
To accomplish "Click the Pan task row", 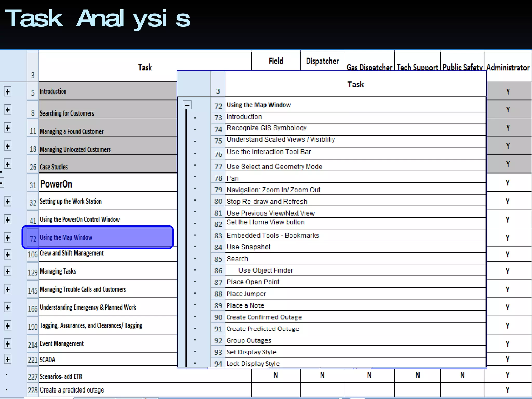I will (355, 177).
